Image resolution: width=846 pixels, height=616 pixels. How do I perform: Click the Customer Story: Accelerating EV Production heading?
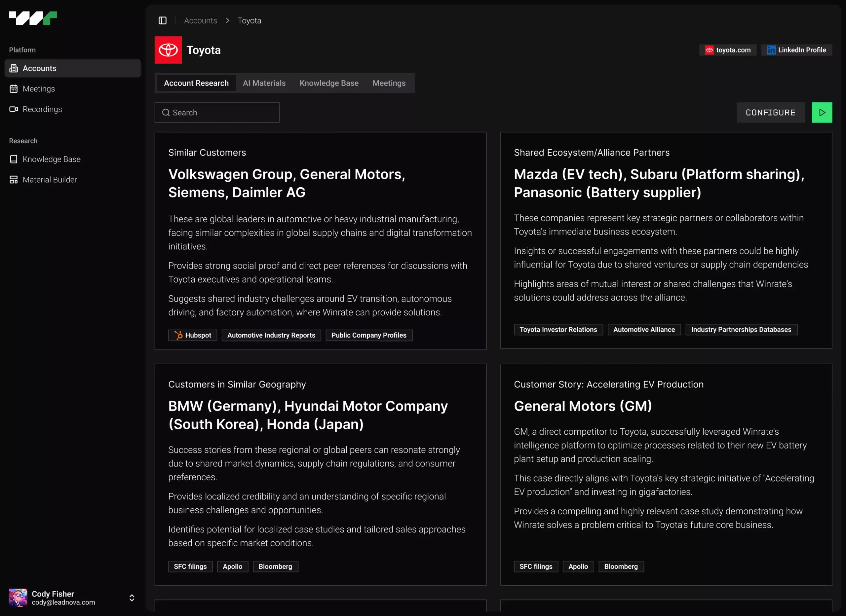pos(609,384)
